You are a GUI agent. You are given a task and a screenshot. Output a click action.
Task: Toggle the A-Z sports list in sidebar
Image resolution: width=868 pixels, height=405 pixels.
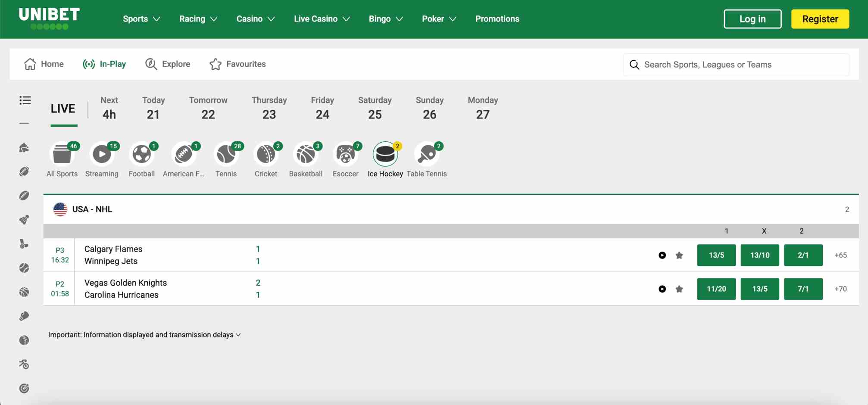[25, 100]
